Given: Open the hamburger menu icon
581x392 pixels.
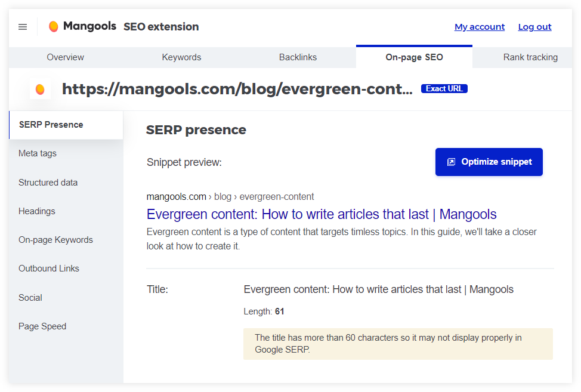Looking at the screenshot, I should pos(23,27).
